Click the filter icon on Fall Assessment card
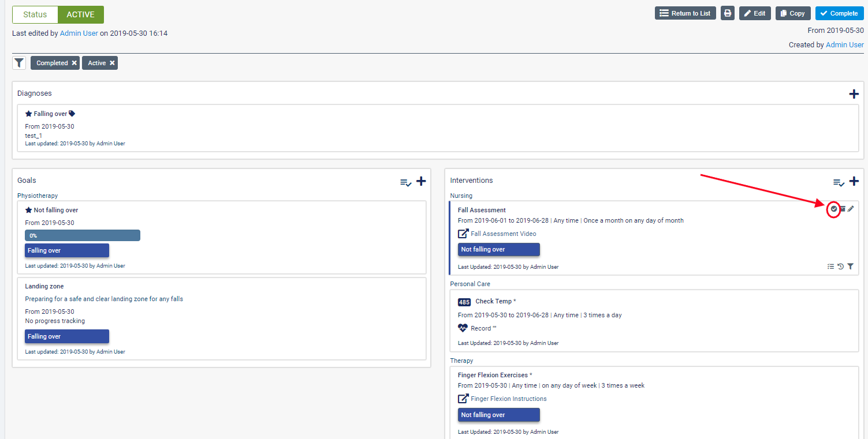 [x=851, y=267]
